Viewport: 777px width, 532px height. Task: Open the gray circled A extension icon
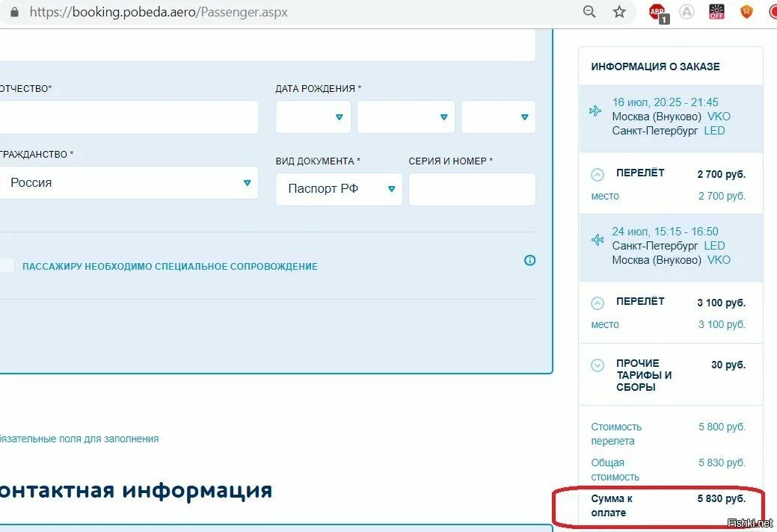pos(687,11)
